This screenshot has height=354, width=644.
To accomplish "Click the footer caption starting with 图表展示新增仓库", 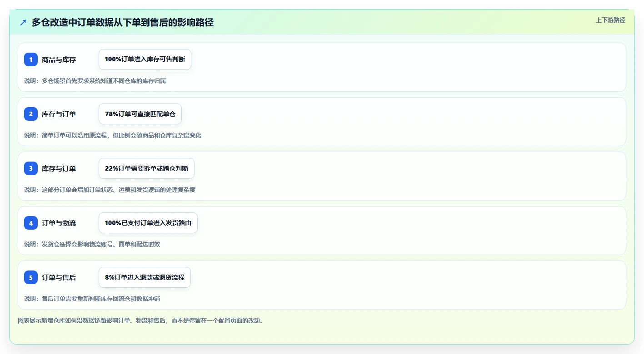I will pyautogui.click(x=140, y=320).
